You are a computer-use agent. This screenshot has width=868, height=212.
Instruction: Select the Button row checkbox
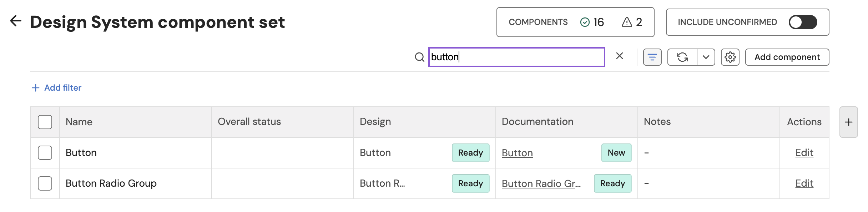pos(45,153)
